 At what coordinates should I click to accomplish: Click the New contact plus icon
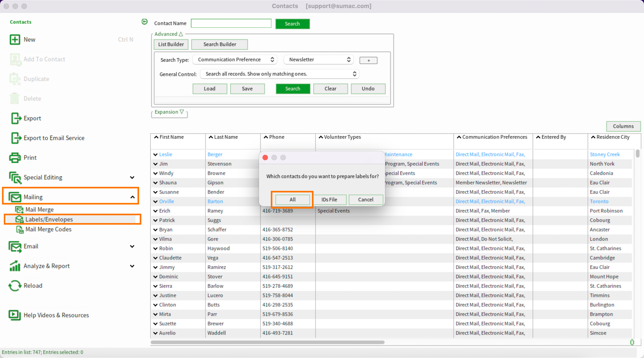click(x=15, y=40)
